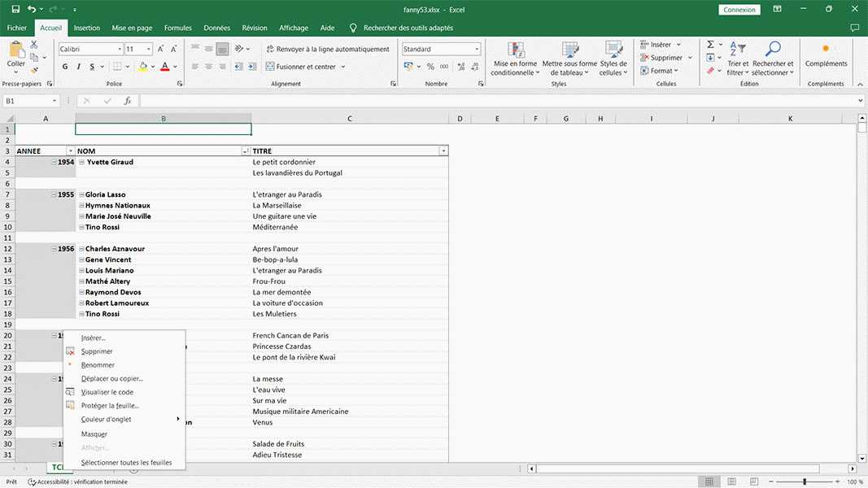This screenshot has height=488, width=868.
Task: Open the Formules ribbon tab
Action: pyautogui.click(x=178, y=28)
